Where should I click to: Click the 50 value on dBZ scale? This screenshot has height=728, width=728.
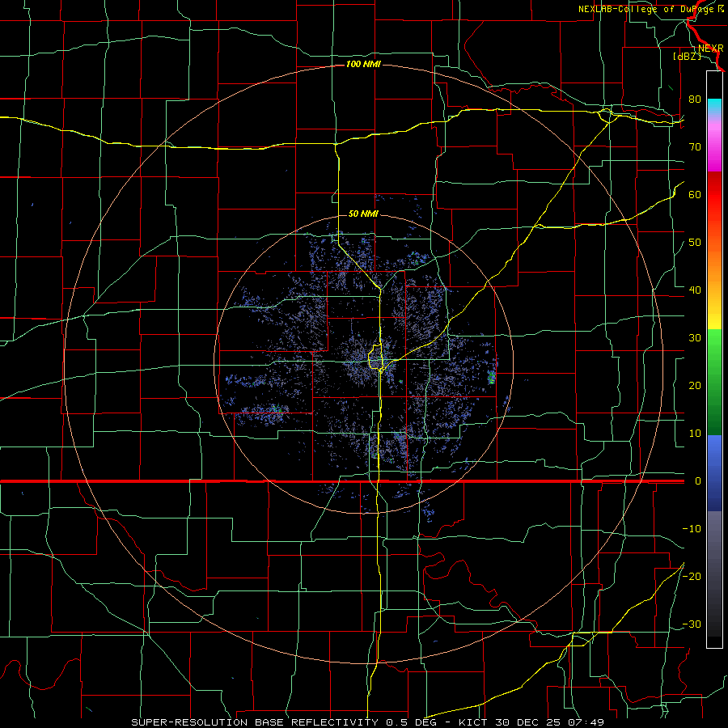695,243
